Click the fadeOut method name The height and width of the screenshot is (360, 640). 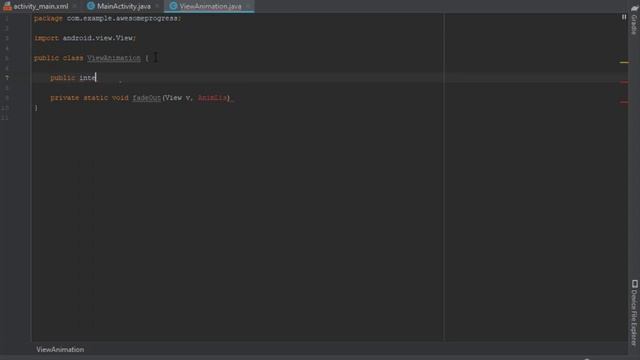(147, 98)
